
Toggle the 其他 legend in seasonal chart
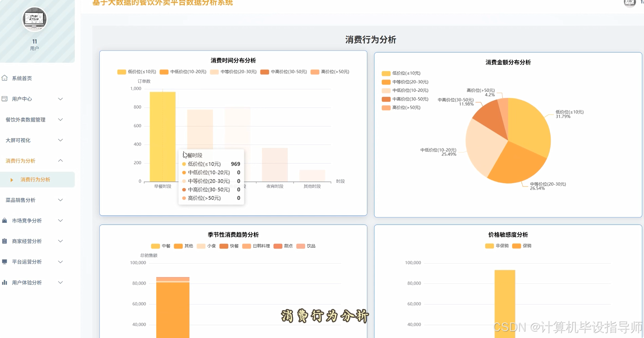click(183, 246)
